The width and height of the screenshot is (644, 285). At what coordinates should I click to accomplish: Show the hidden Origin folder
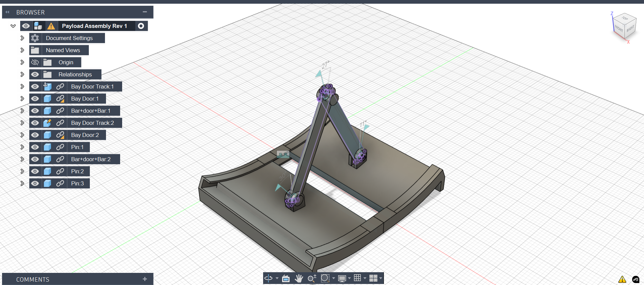click(x=35, y=62)
